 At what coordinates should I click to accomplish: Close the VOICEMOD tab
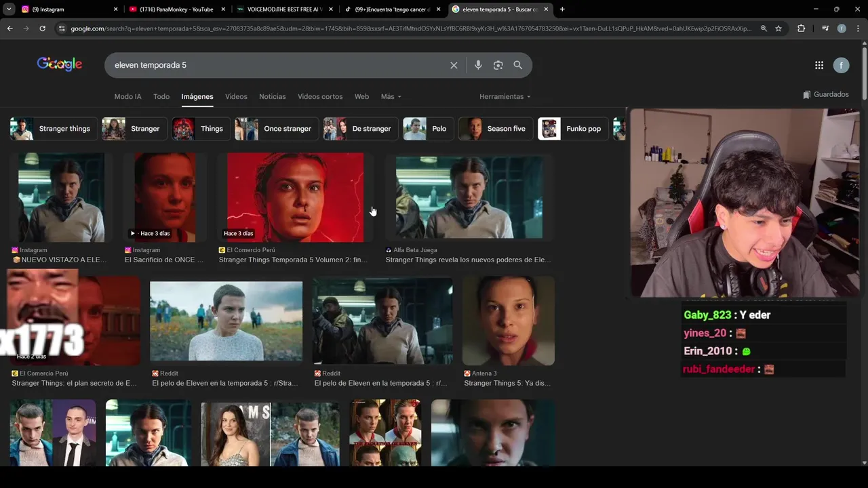coord(330,9)
